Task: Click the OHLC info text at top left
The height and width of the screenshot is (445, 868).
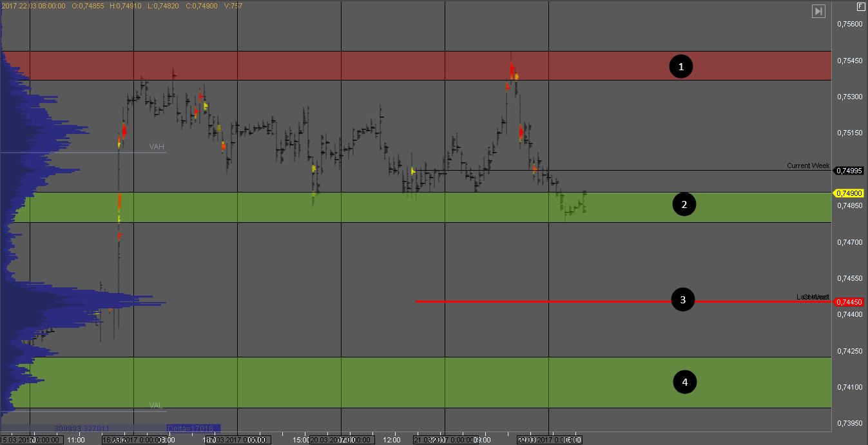Action: (x=122, y=5)
